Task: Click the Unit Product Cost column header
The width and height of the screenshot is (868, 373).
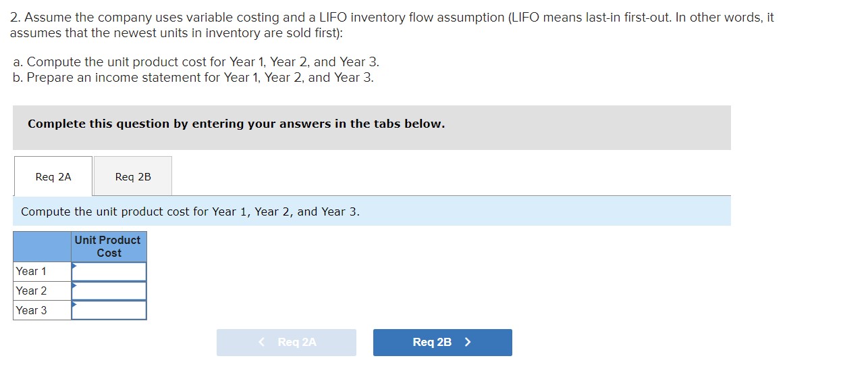Action: coord(108,247)
